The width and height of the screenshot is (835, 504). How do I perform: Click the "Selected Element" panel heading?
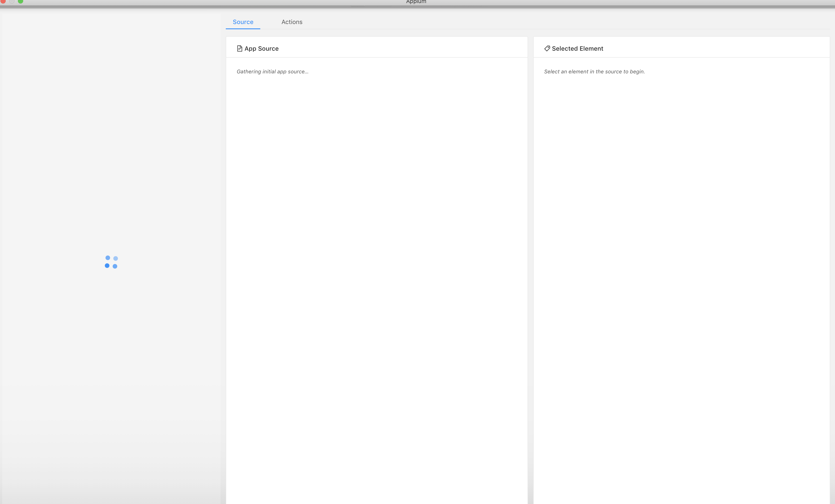(578, 48)
